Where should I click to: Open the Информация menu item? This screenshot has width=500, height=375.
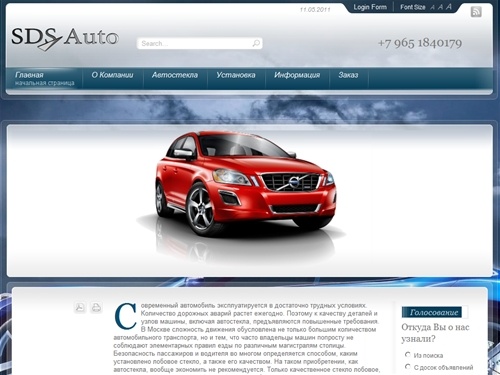(x=297, y=75)
